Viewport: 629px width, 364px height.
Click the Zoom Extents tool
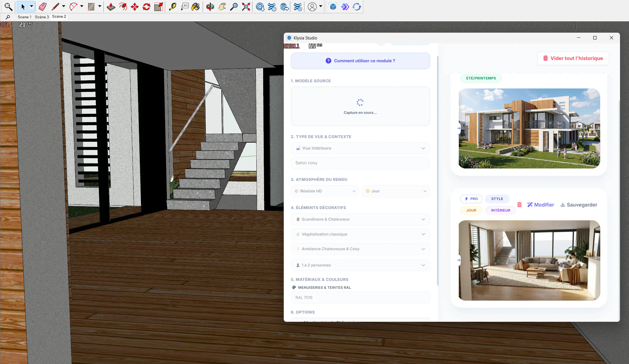click(x=246, y=7)
